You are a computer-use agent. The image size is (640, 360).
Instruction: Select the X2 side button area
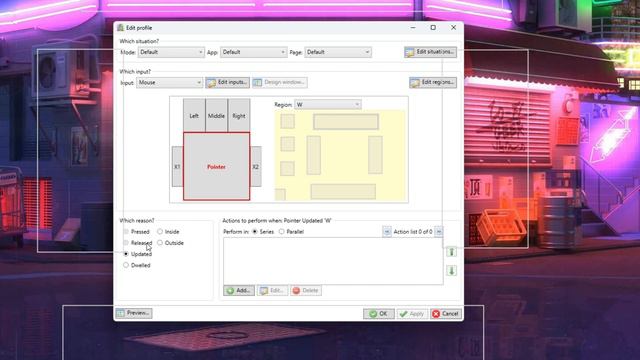click(x=256, y=167)
